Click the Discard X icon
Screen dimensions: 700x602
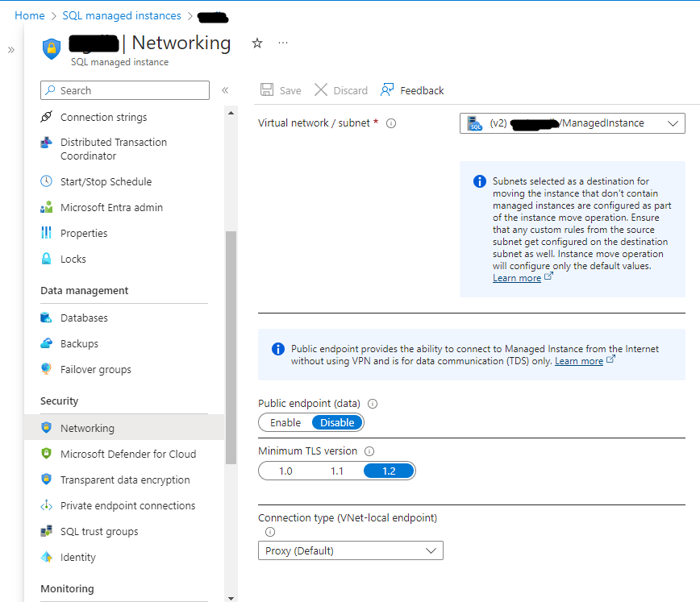click(320, 89)
